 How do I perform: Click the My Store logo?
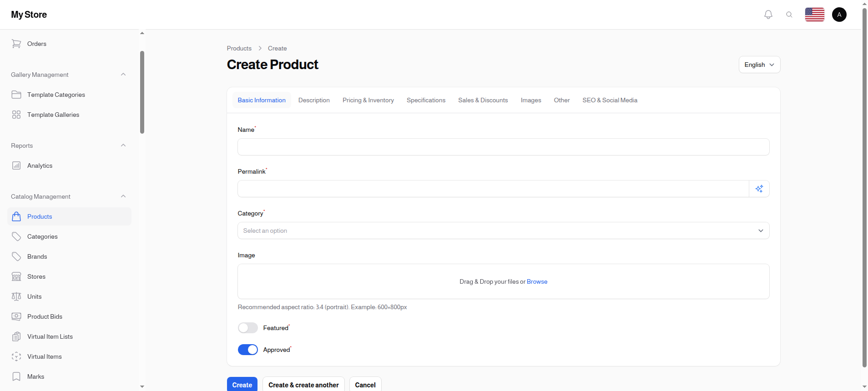coord(29,15)
